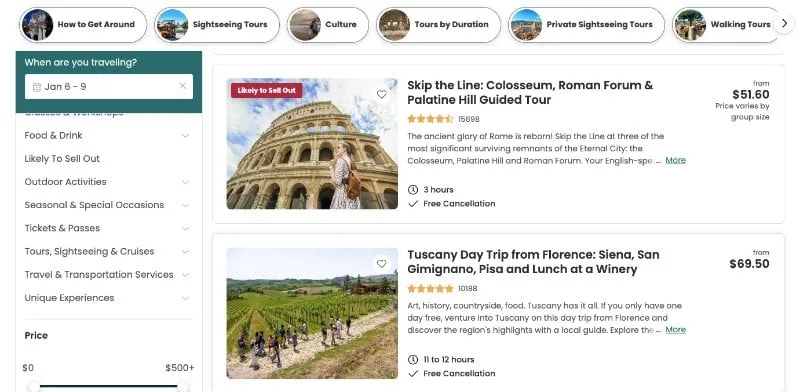
Task: Open Tours by Duration category chip
Action: (439, 24)
